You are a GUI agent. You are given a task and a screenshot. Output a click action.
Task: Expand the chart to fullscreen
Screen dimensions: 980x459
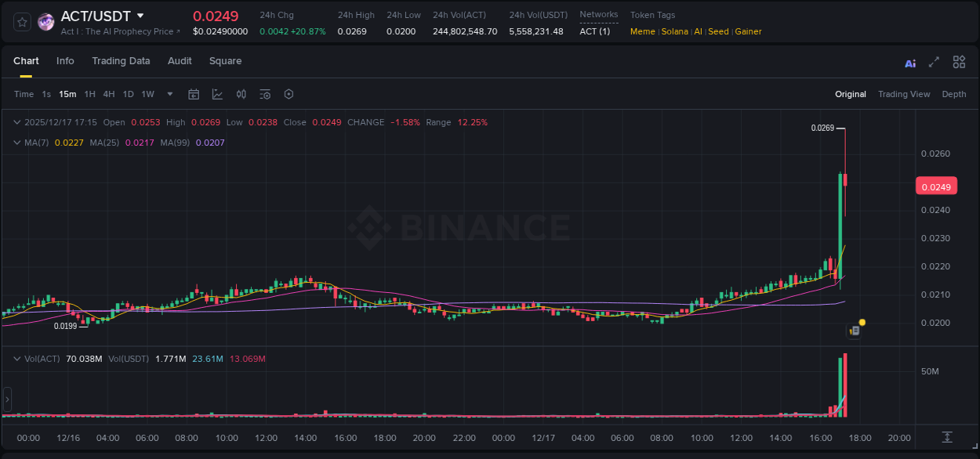[933, 61]
